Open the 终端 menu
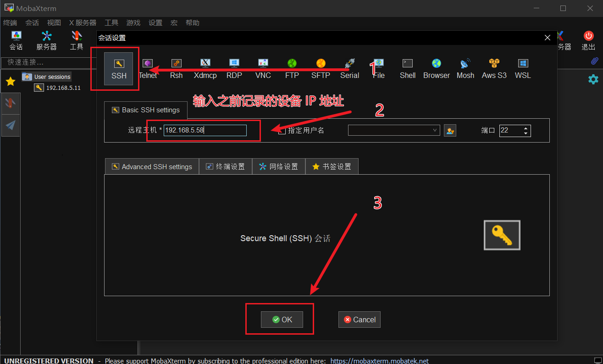 (x=10, y=23)
